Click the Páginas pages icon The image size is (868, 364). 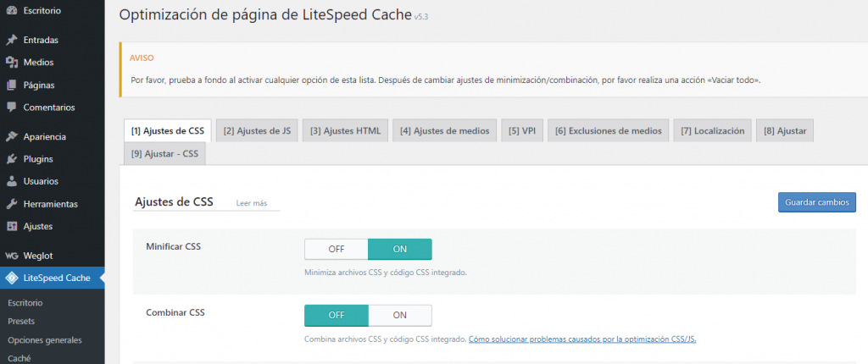point(11,85)
